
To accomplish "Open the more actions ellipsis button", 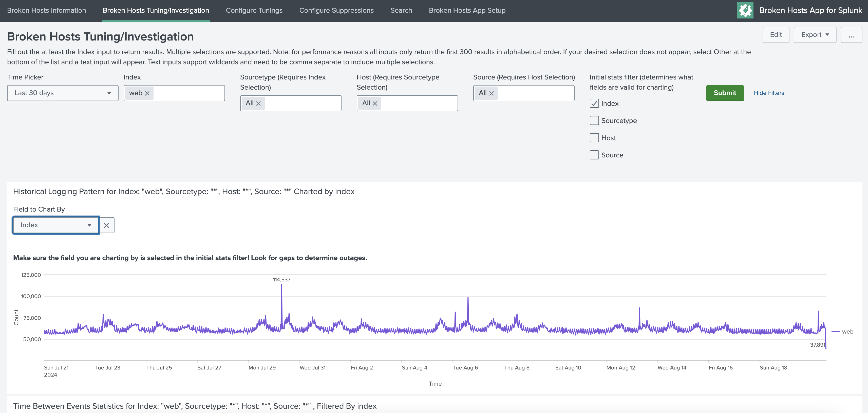I will pyautogui.click(x=851, y=35).
